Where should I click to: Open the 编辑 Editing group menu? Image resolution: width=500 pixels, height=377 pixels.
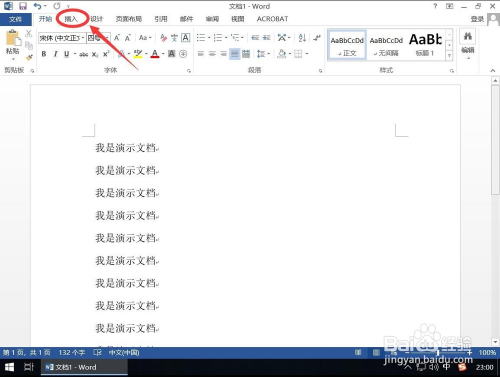coord(468,44)
